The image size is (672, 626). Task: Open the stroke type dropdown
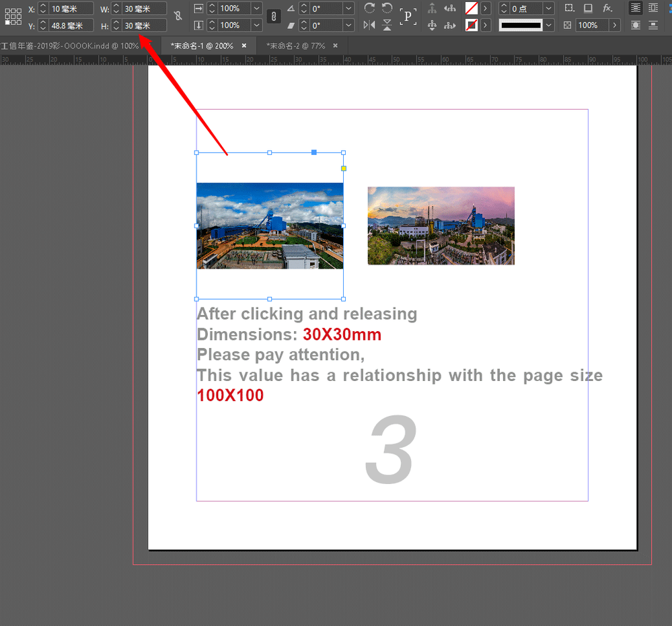tap(549, 26)
